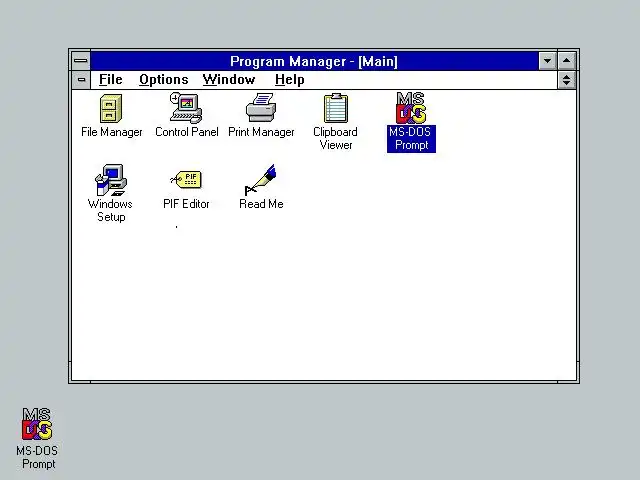This screenshot has width=640, height=480.
Task: Click MS-DOS Prompt label on desktop
Action: pos(37,457)
